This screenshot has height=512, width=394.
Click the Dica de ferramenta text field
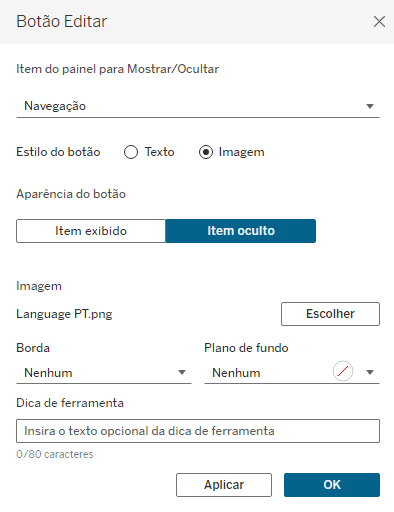point(198,431)
